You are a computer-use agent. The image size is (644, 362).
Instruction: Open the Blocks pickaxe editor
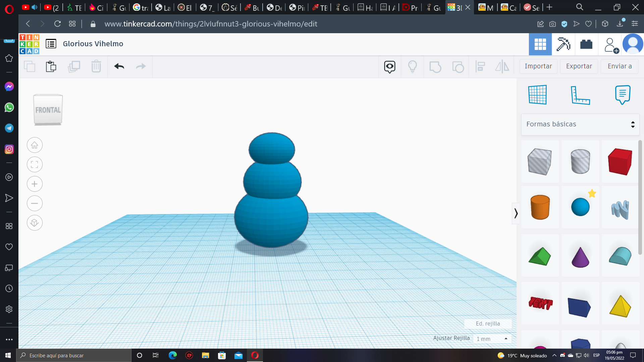(x=563, y=44)
